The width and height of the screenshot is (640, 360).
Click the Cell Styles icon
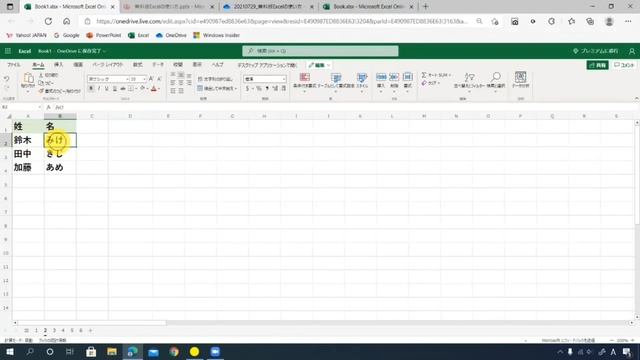click(362, 77)
